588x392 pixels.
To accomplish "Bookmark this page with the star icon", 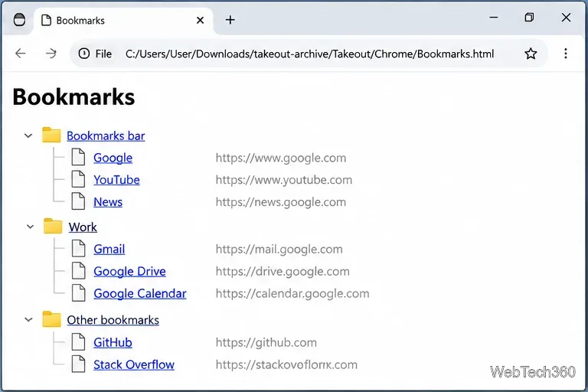I will (x=531, y=54).
